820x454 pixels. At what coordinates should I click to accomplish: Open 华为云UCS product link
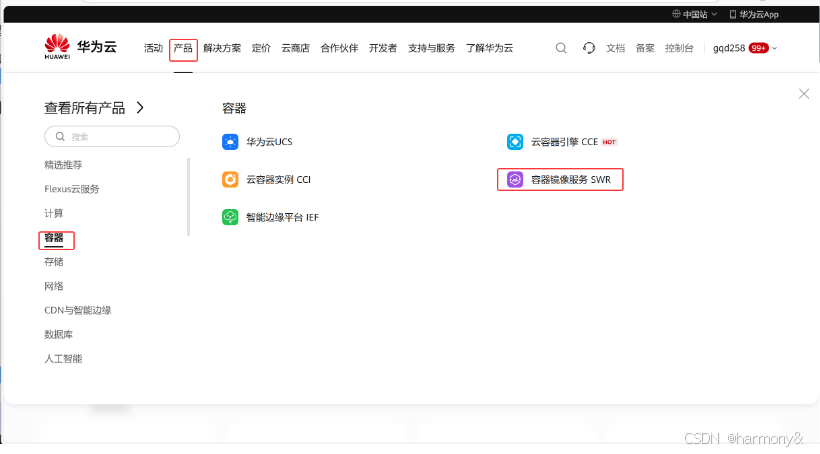click(269, 142)
